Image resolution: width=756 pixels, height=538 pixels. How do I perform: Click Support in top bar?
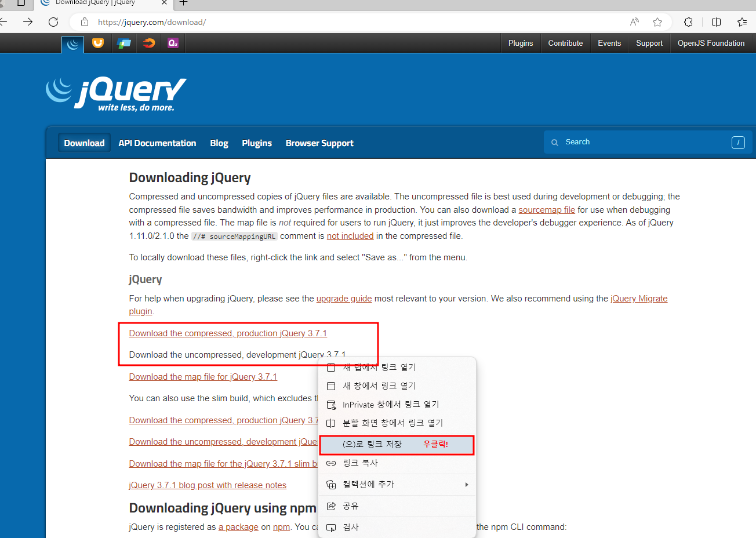(x=649, y=43)
